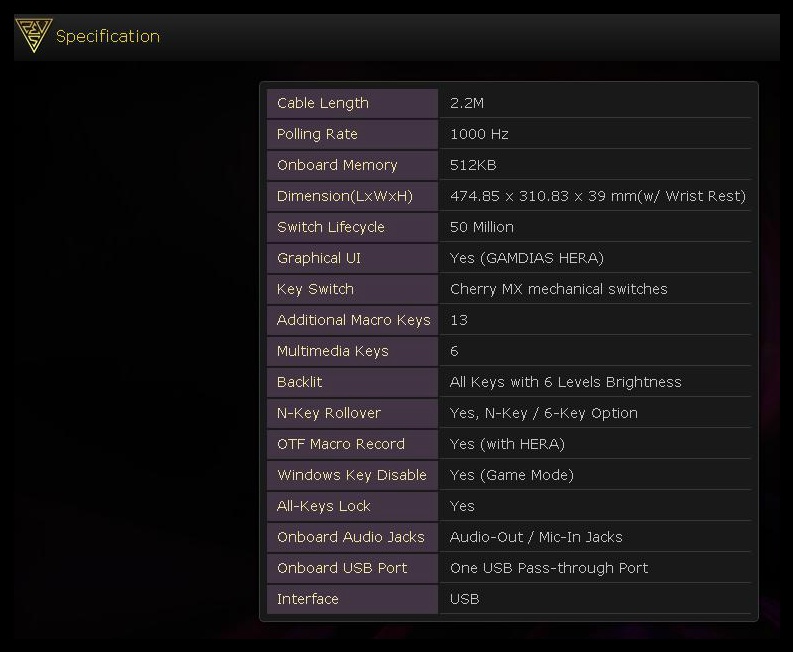Viewport: 793px width, 652px height.
Task: Click the Yes (GAMDIAS HERA) value
Action: (526, 258)
